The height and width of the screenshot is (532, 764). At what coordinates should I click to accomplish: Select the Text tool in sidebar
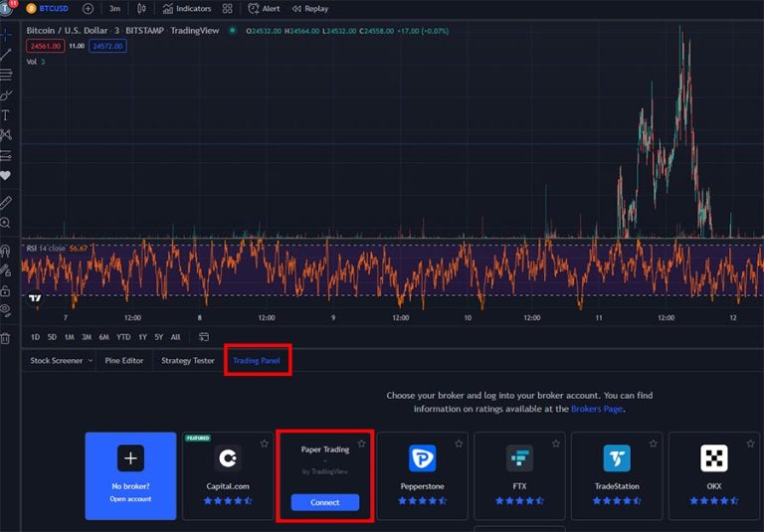(6, 115)
